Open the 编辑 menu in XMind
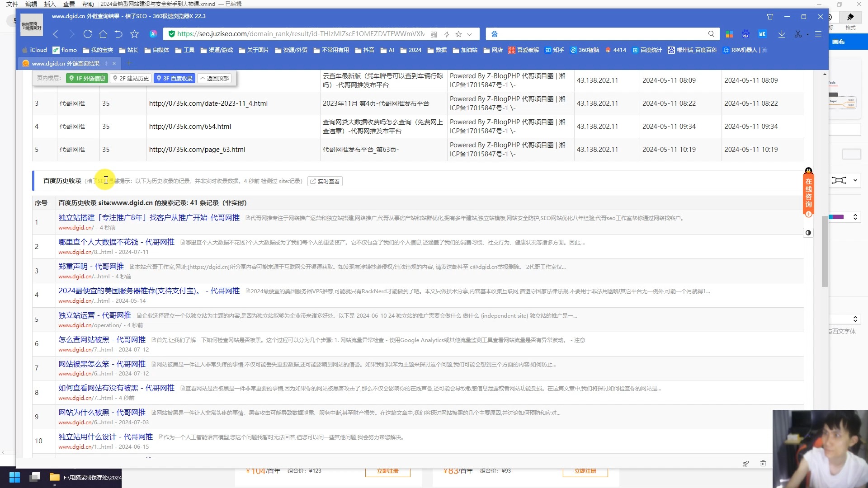Screen dimensions: 868x488 [x=31, y=4]
